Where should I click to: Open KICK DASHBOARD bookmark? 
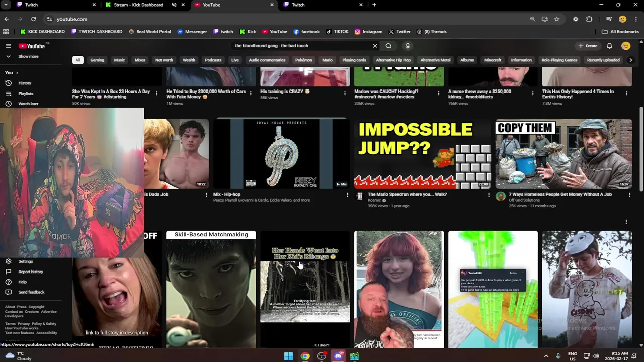[x=42, y=32]
